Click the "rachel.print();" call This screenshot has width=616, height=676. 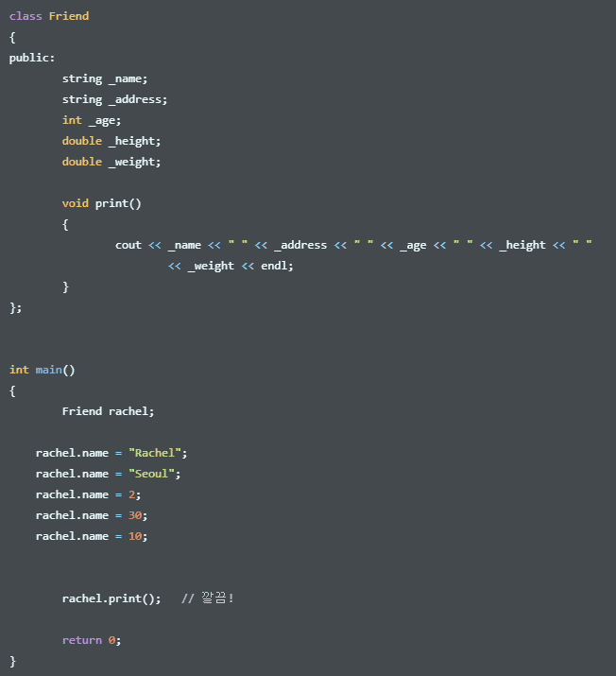coord(111,598)
